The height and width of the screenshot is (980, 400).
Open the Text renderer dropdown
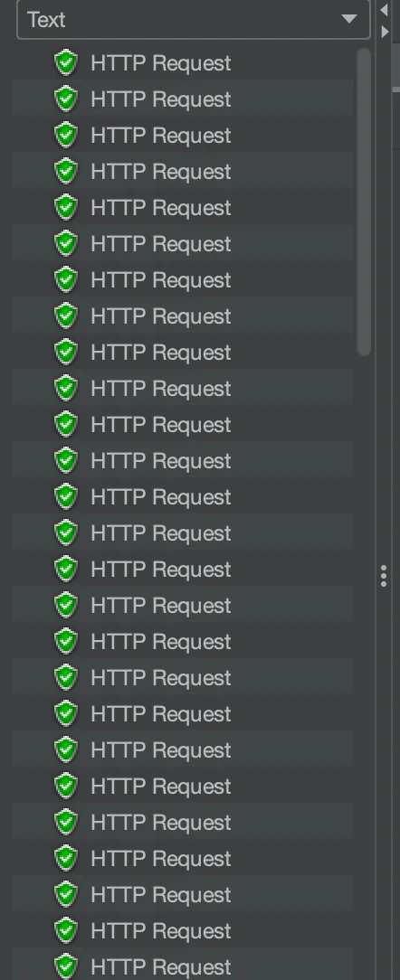194,19
